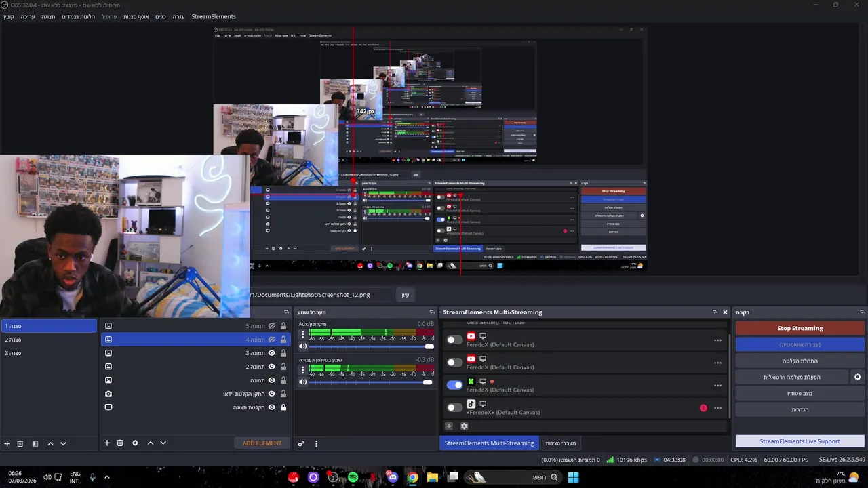
Task: Click מצב סטודיו studio mode button
Action: 800,393
